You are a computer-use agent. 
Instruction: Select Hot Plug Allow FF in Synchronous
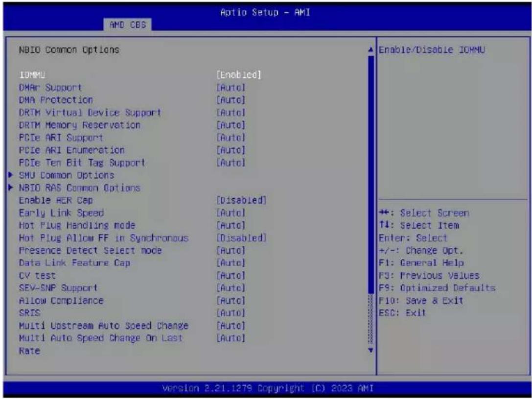click(103, 238)
